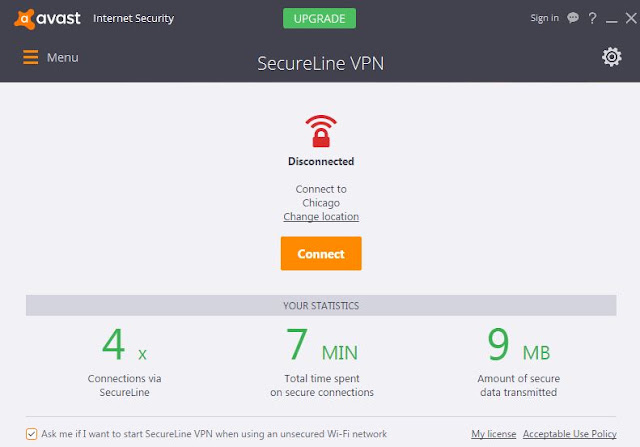Open the Acceptable Use Policy link
640x447 pixels.
pyautogui.click(x=569, y=434)
